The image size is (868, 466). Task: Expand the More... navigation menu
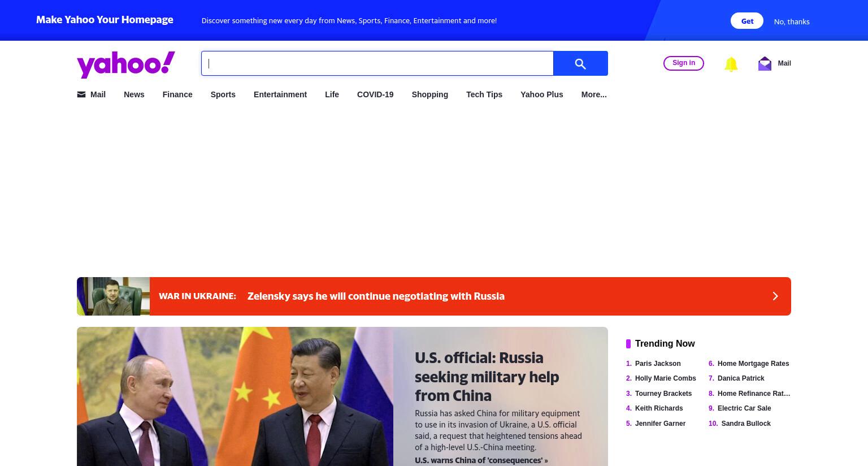[x=594, y=94]
